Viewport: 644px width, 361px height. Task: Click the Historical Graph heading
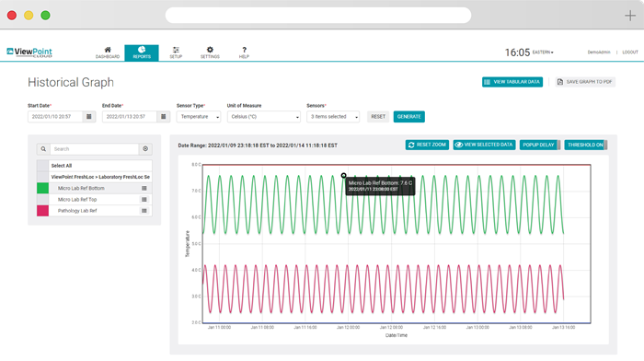point(71,82)
